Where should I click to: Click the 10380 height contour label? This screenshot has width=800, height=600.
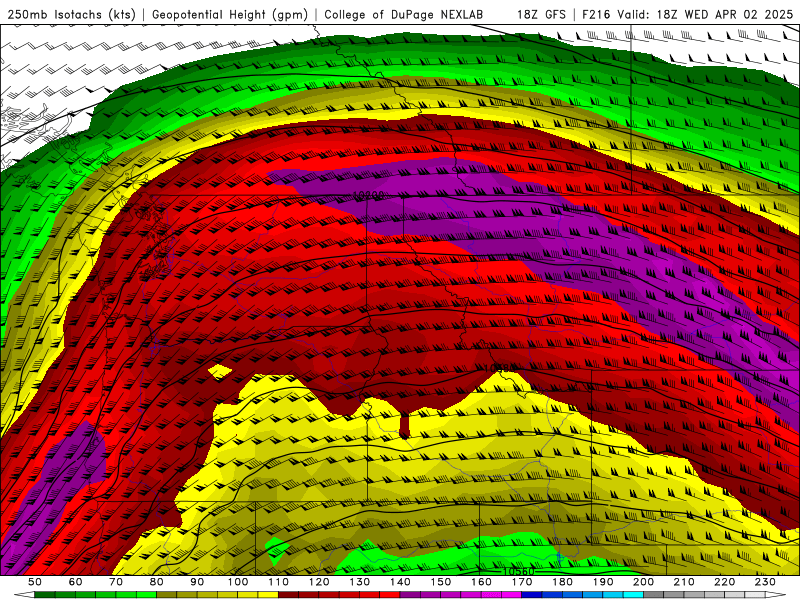pos(500,367)
